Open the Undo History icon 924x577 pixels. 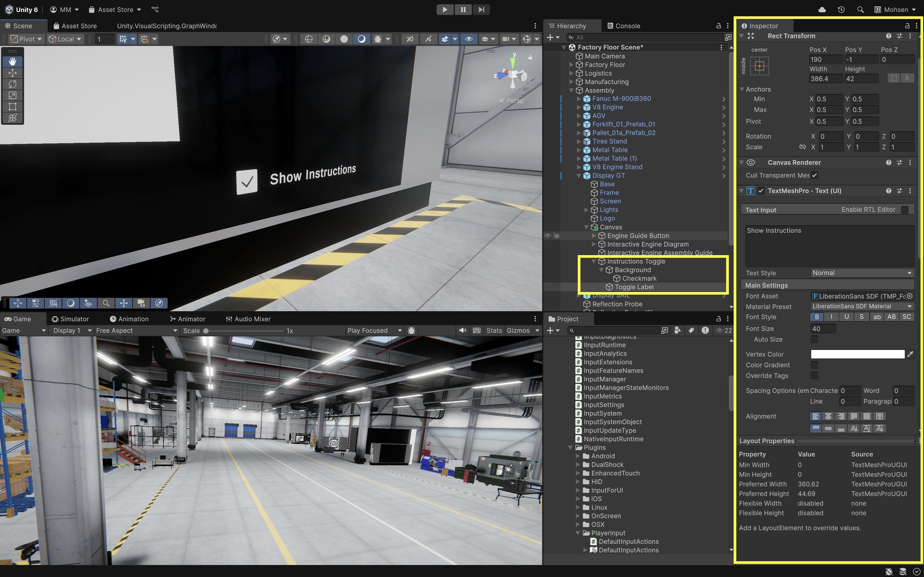point(841,10)
